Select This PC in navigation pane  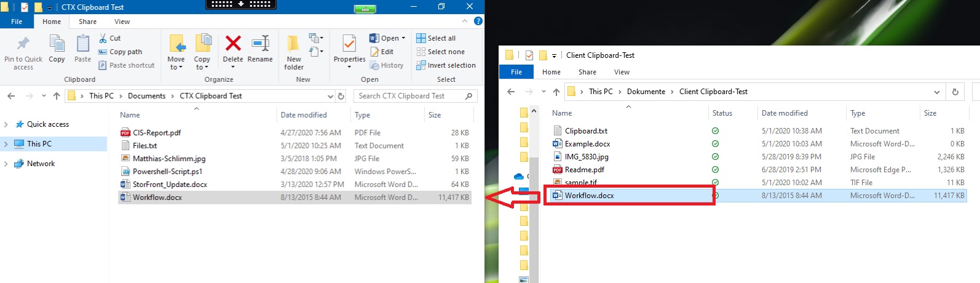(39, 144)
